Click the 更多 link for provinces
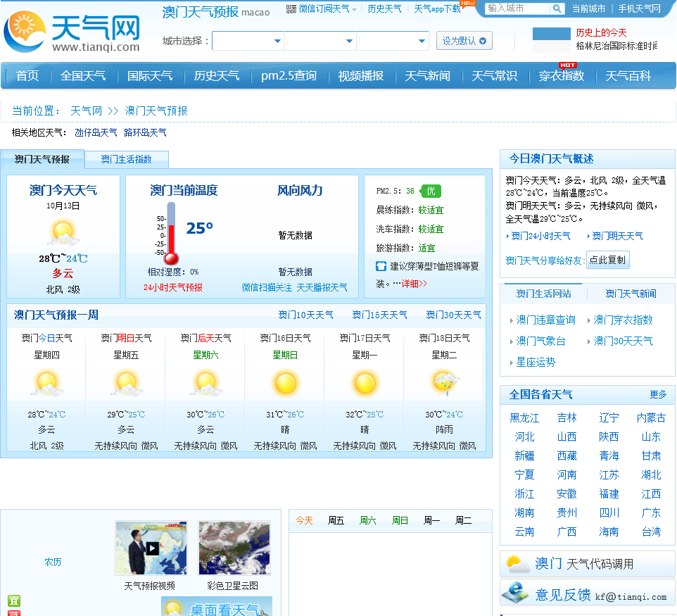This screenshot has height=616, width=677. (659, 394)
